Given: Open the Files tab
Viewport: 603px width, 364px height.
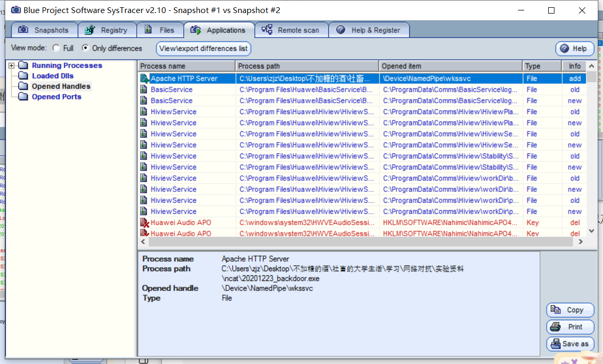Looking at the screenshot, I should pos(160,30).
